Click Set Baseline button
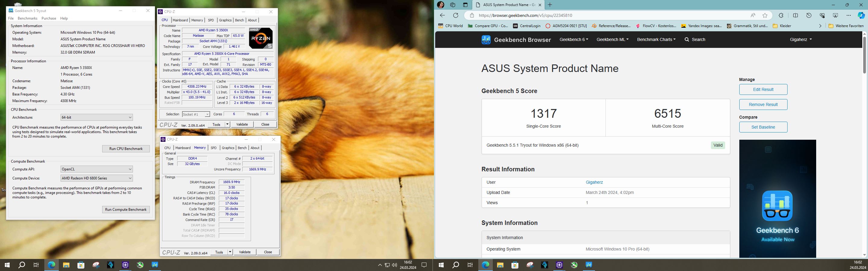 click(x=763, y=127)
